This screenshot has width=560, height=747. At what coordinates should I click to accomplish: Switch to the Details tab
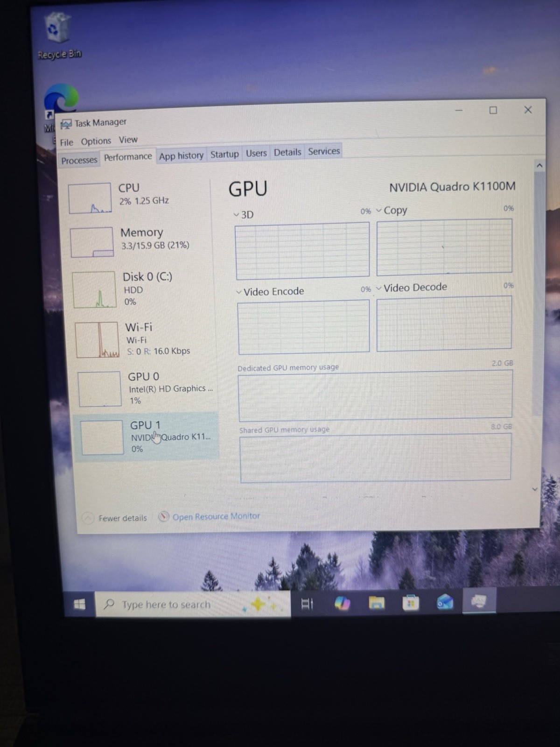tap(287, 152)
